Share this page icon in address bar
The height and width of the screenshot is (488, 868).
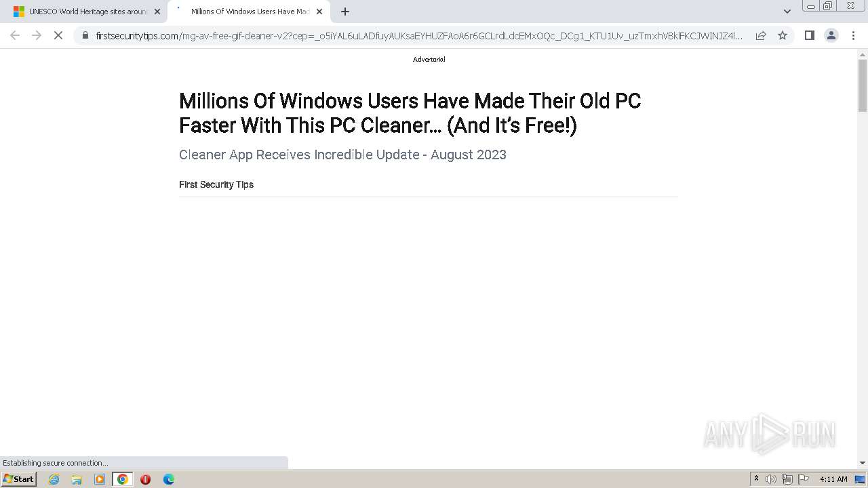point(761,35)
